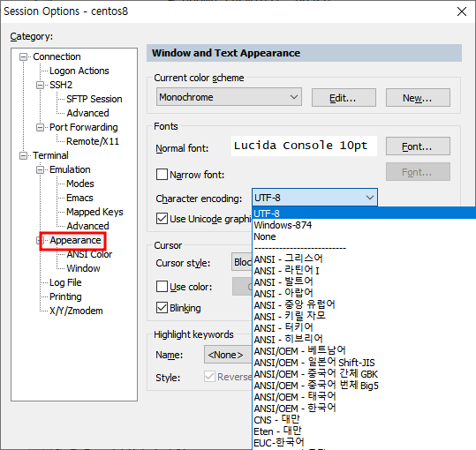Enable the Narrow font checkbox

(162, 175)
